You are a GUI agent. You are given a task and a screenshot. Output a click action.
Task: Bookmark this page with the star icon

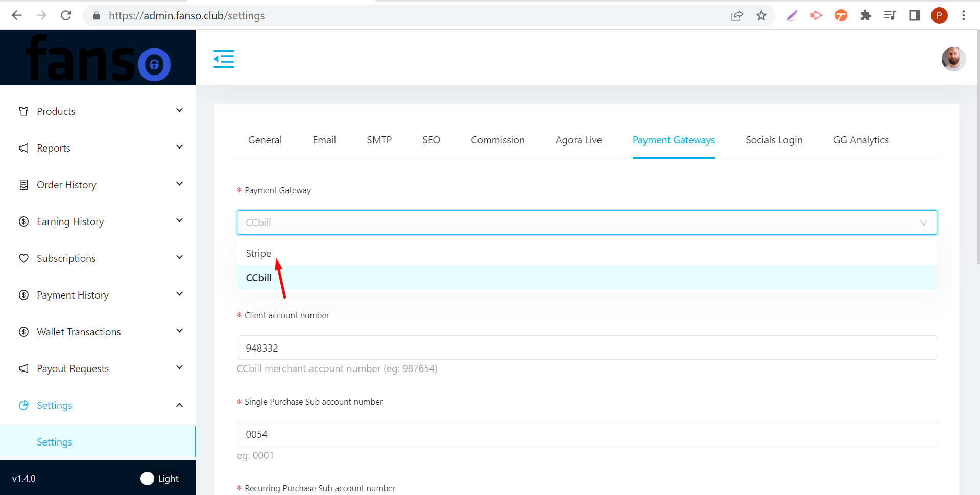[x=761, y=16]
